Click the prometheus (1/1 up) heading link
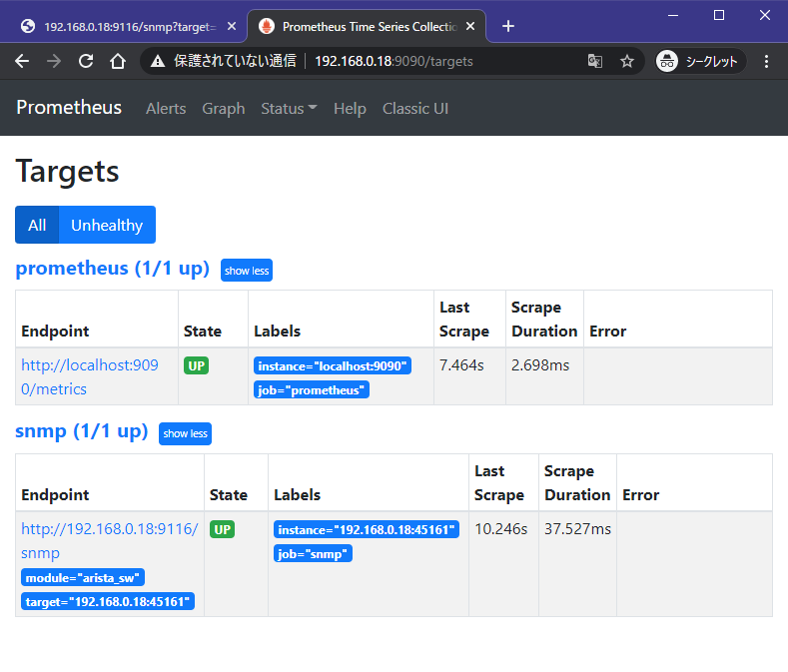 point(113,268)
